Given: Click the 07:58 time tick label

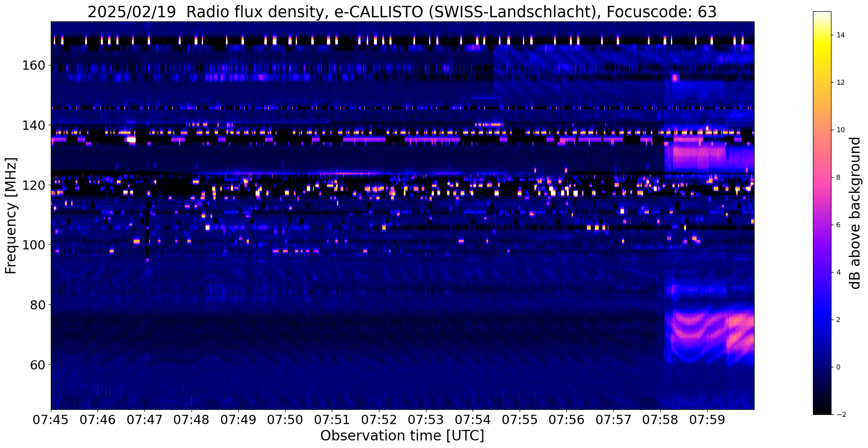Looking at the screenshot, I should (x=661, y=420).
